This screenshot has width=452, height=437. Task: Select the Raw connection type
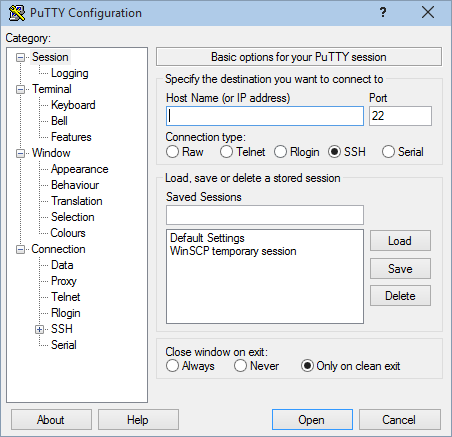click(x=172, y=152)
